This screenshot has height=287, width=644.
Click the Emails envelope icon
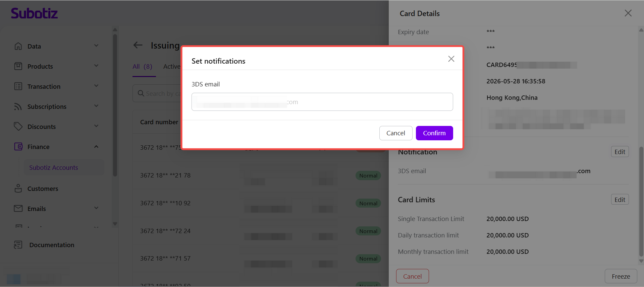pyautogui.click(x=18, y=209)
